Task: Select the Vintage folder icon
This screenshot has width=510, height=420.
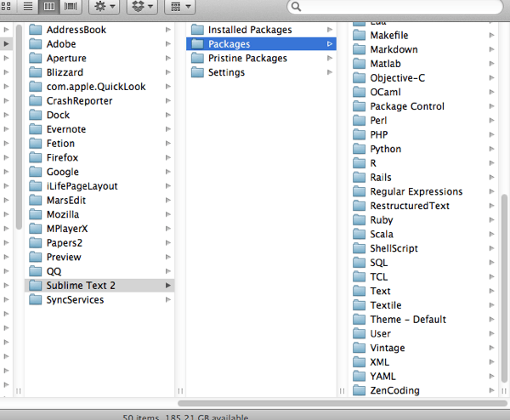Action: 359,348
